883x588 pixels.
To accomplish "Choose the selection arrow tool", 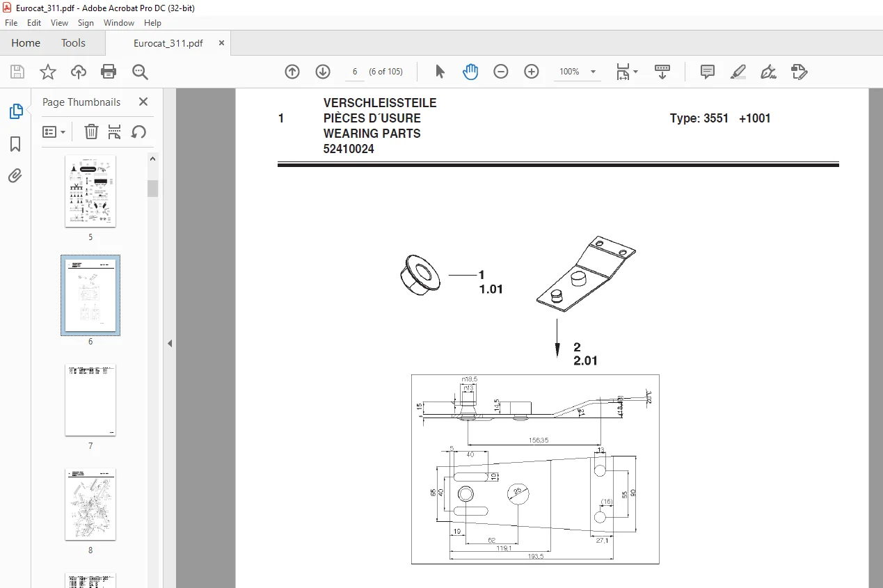I will coord(440,72).
